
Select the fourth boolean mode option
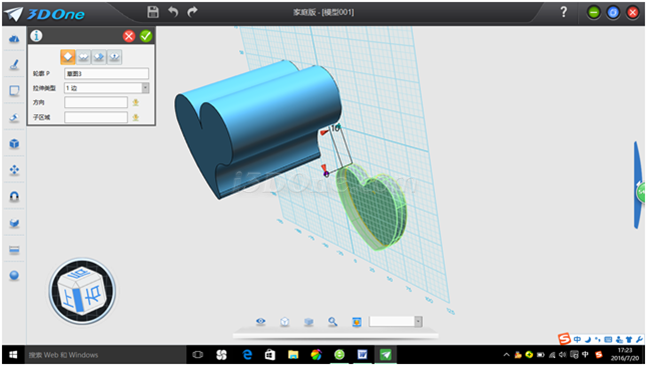114,57
